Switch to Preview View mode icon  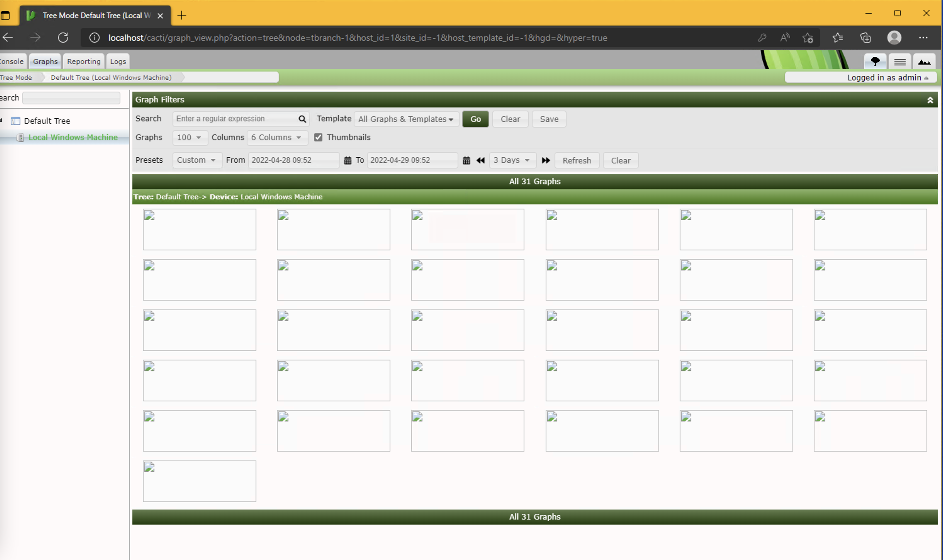924,61
